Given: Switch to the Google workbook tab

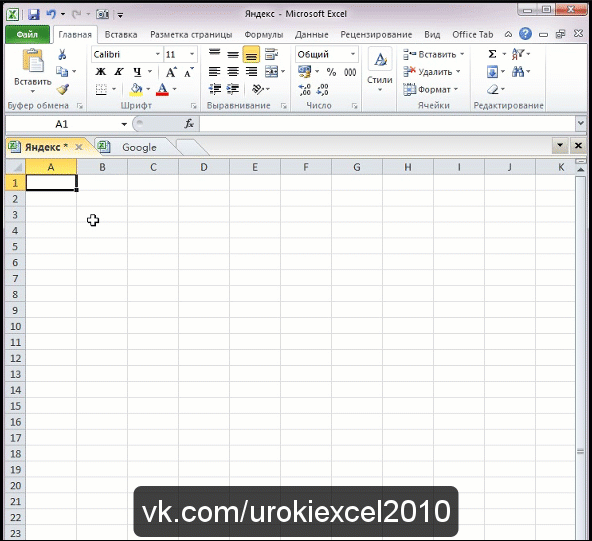Looking at the screenshot, I should tap(139, 147).
